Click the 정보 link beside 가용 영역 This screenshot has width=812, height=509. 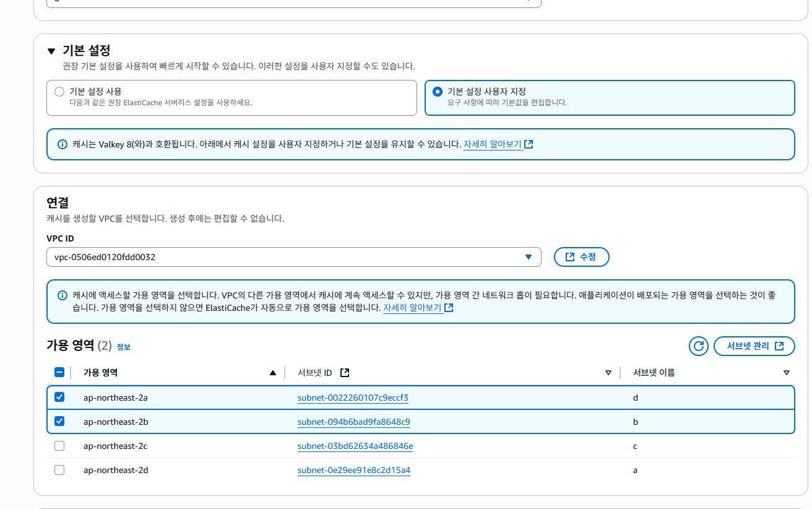tap(124, 347)
